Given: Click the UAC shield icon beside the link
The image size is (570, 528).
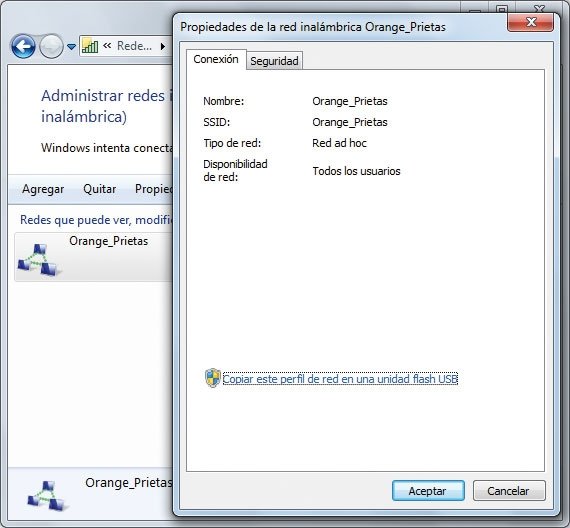Looking at the screenshot, I should 213,378.
